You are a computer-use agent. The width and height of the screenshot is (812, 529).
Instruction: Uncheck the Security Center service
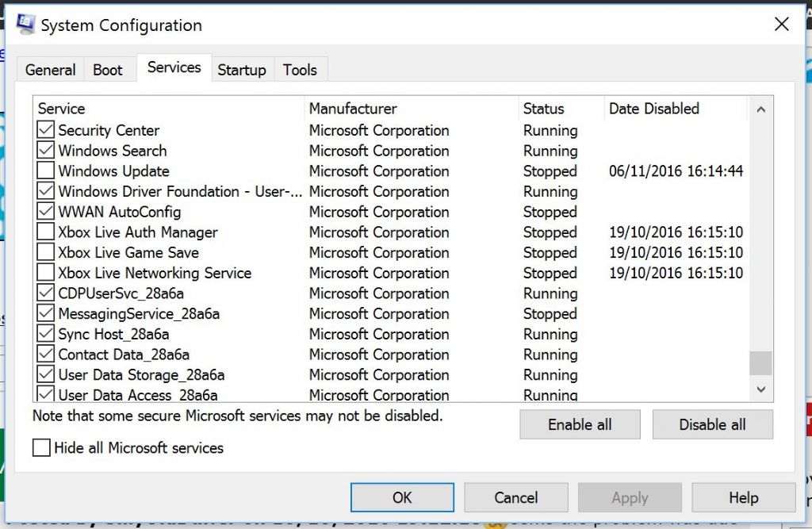tap(45, 130)
